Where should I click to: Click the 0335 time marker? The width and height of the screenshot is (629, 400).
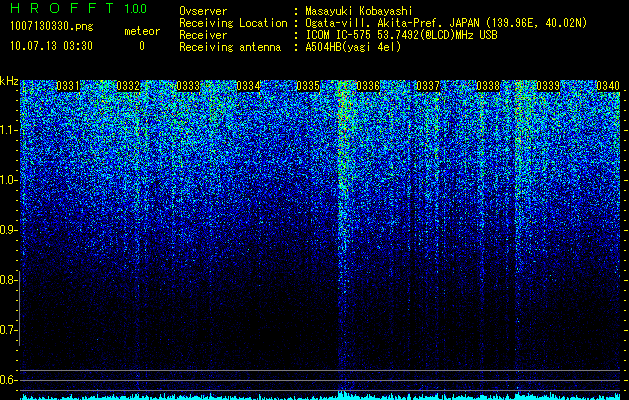pos(308,86)
